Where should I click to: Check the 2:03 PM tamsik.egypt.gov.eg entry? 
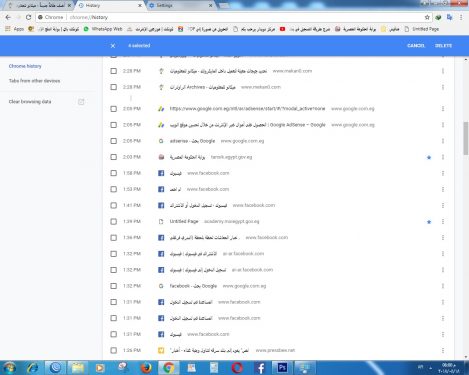[114, 157]
